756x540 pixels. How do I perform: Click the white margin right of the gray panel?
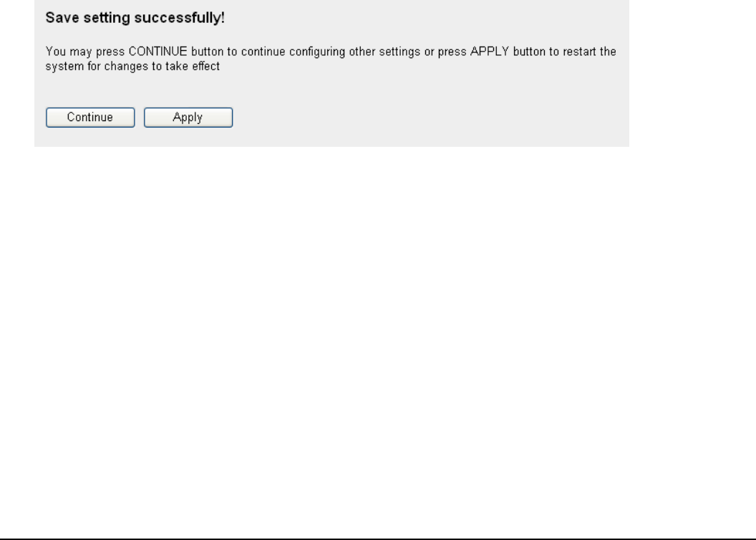click(x=692, y=72)
